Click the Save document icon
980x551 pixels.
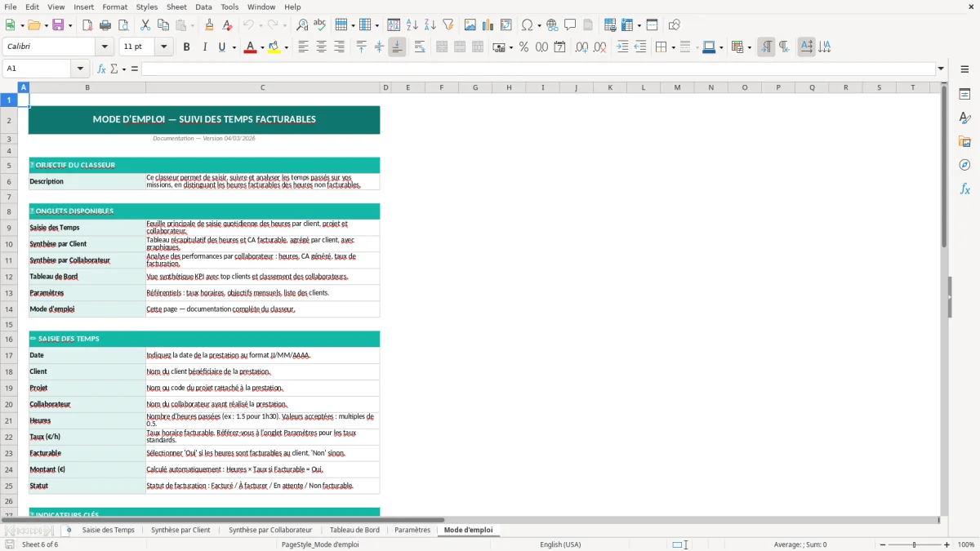click(58, 25)
